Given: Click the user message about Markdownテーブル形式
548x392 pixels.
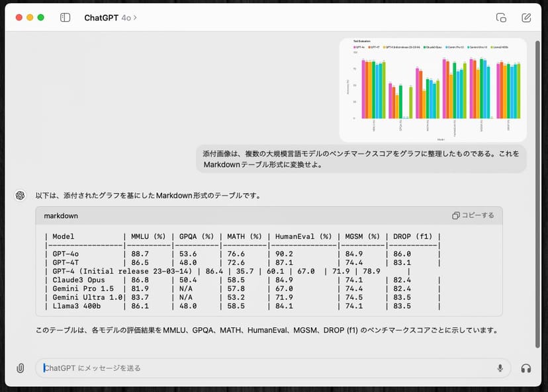Looking at the screenshot, I should 361,159.
